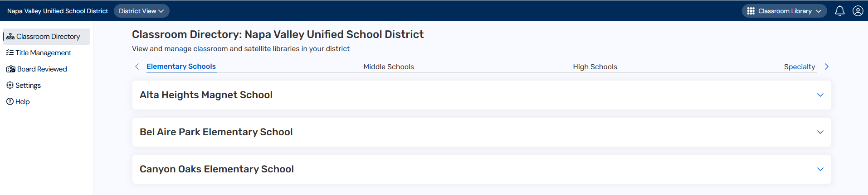Click the notifications bell icon

click(839, 11)
